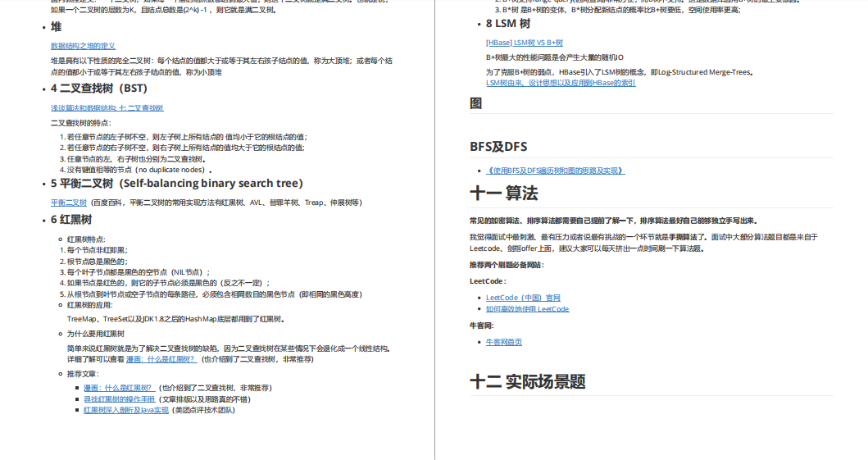Click list item 每个节点非红即黑
Viewport: 868px width, 460px height.
pos(98,250)
